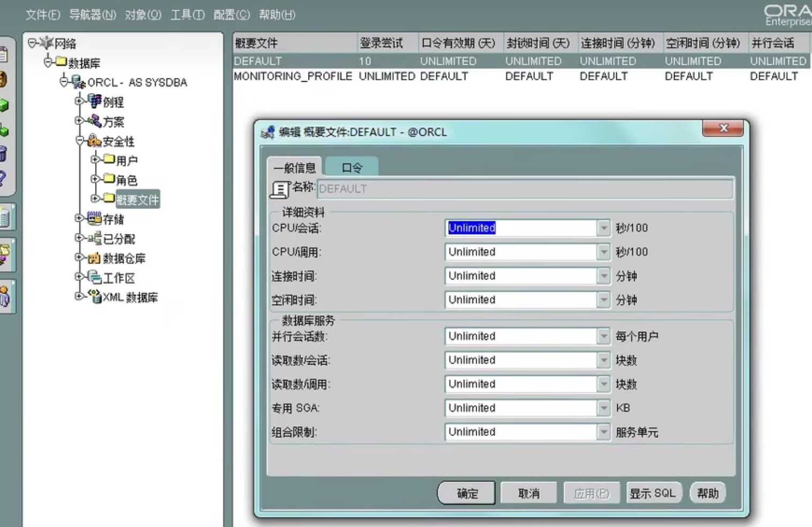This screenshot has width=812, height=527.
Task: Open the 导航器(N) menu
Action: click(x=93, y=14)
